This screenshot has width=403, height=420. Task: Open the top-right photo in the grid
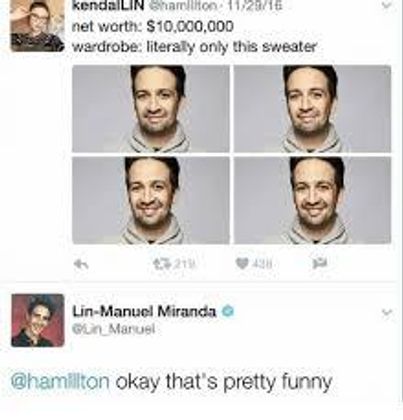pos(312,109)
